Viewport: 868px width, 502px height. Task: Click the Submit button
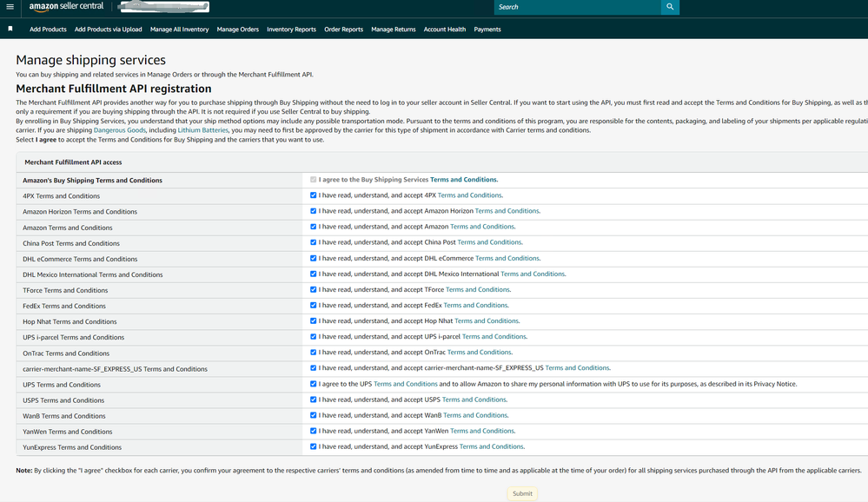click(522, 493)
